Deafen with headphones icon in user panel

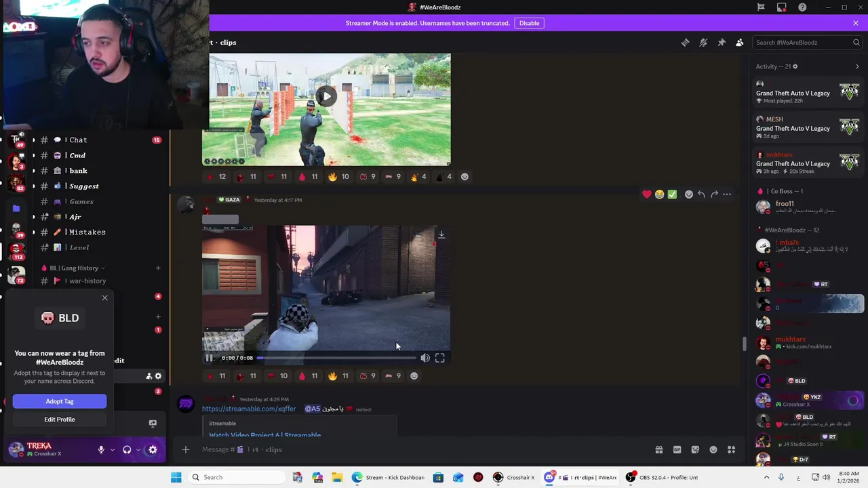coord(127,449)
